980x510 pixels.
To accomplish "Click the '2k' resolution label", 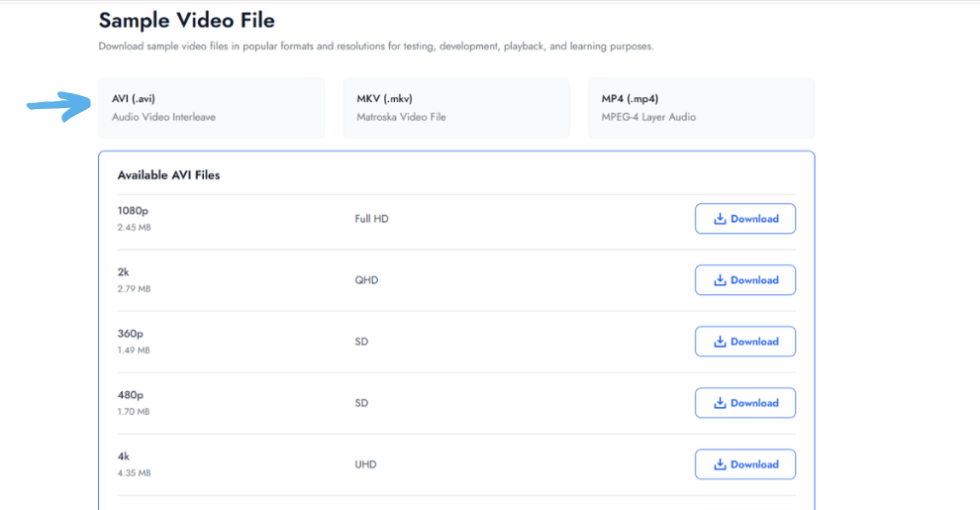I will coord(123,272).
